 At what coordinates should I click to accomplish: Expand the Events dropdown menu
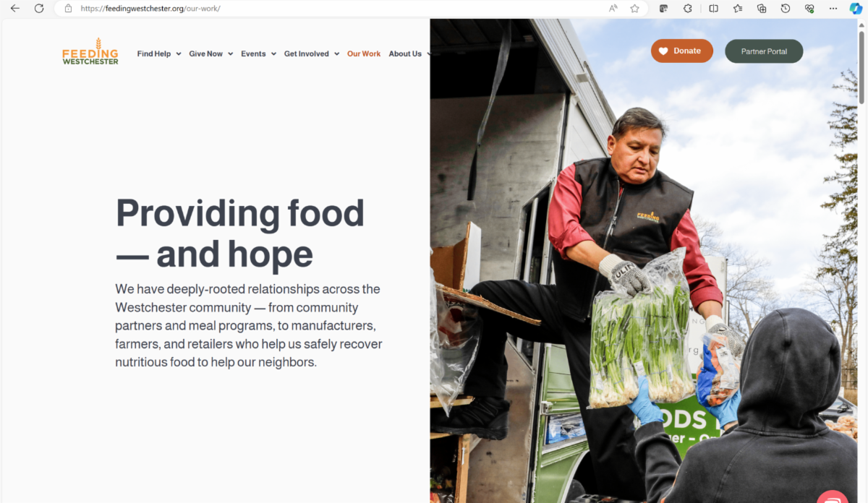(x=258, y=53)
